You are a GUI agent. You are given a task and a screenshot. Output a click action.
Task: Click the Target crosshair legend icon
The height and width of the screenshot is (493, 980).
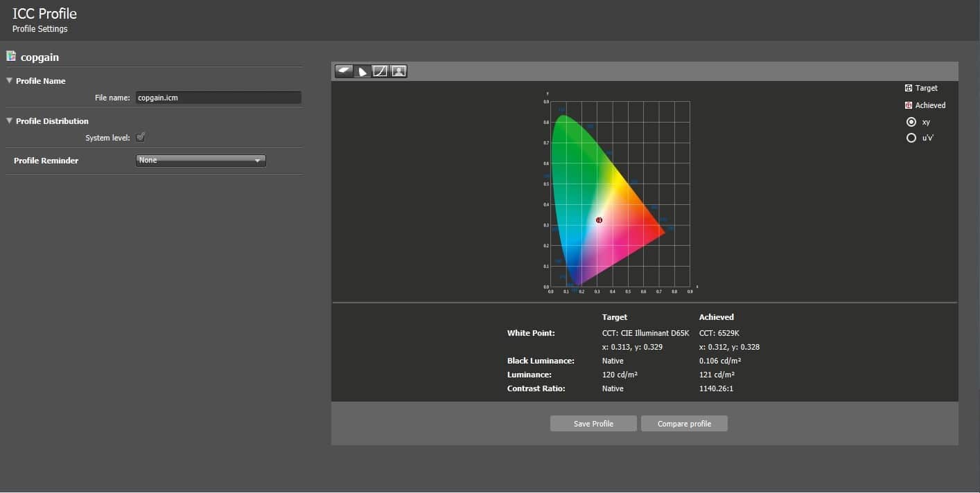909,88
